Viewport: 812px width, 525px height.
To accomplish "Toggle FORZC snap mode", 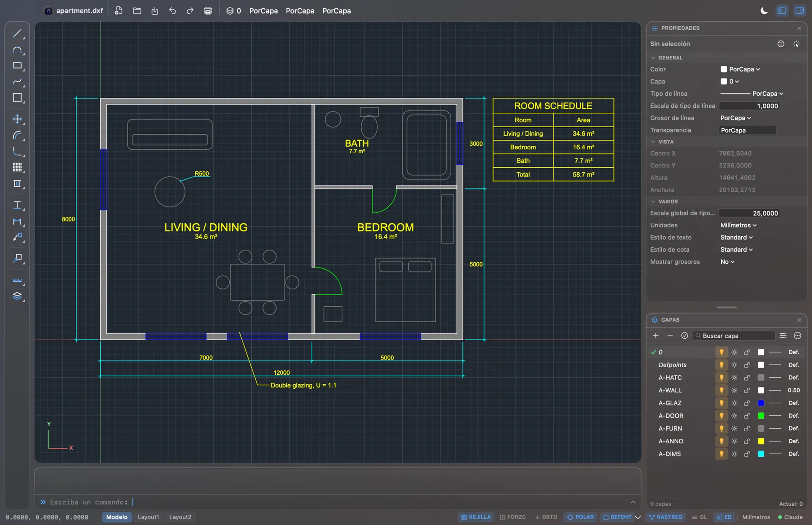I will pos(513,517).
